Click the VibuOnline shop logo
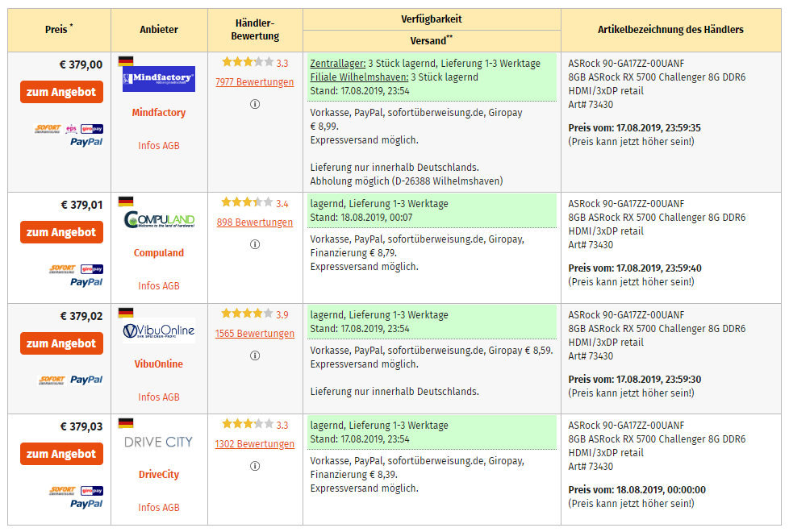 coord(158,330)
